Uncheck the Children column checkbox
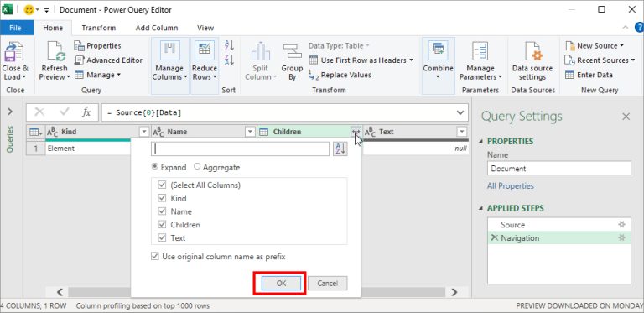 pyautogui.click(x=162, y=225)
